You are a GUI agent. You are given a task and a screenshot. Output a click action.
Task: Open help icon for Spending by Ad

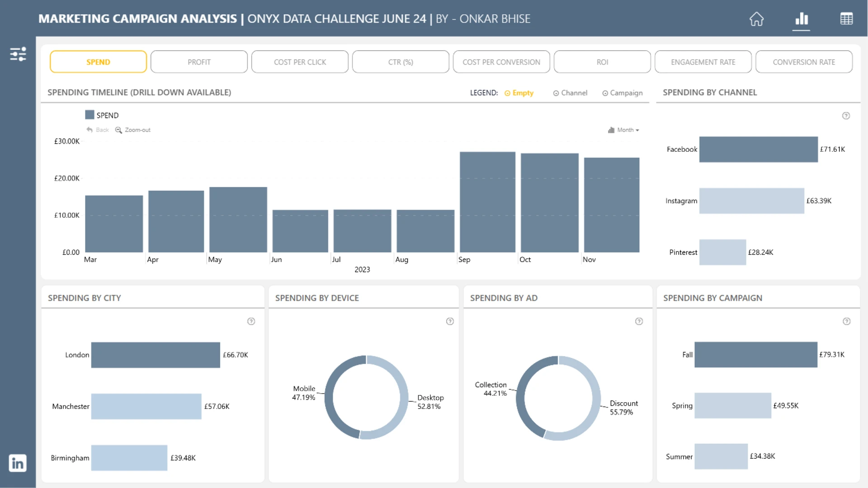click(639, 321)
